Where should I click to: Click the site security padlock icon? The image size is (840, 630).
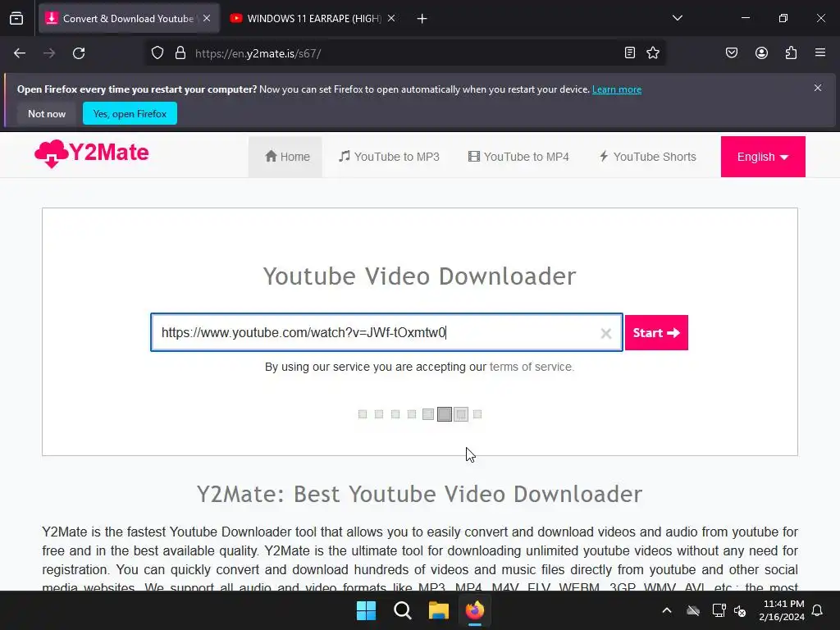coord(180,53)
